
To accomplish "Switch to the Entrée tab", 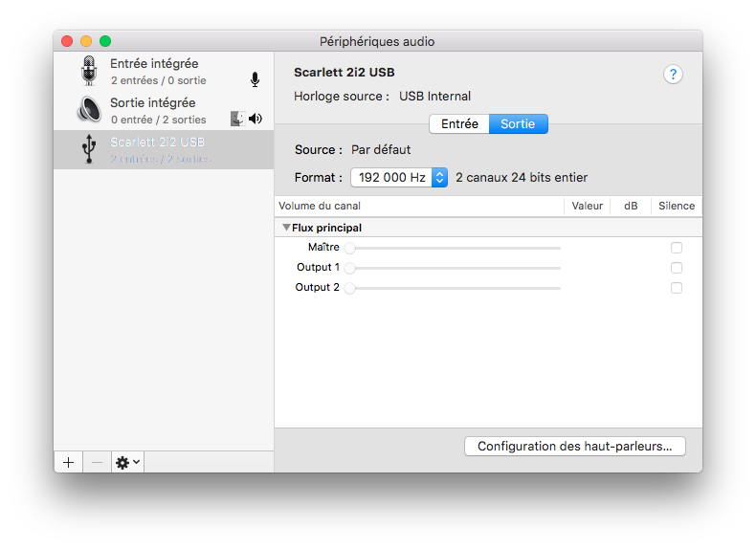I will pyautogui.click(x=459, y=124).
